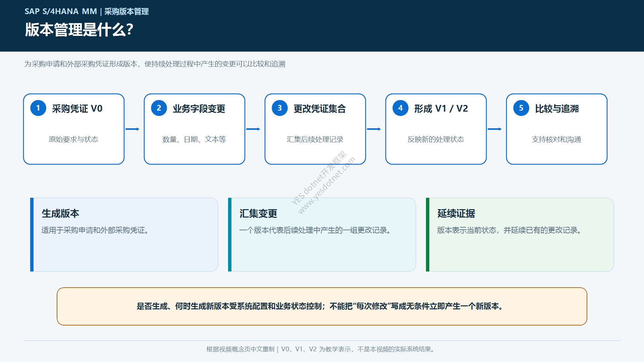The image size is (644, 362).
Task: Click the number 2 step circle
Action: click(x=159, y=108)
